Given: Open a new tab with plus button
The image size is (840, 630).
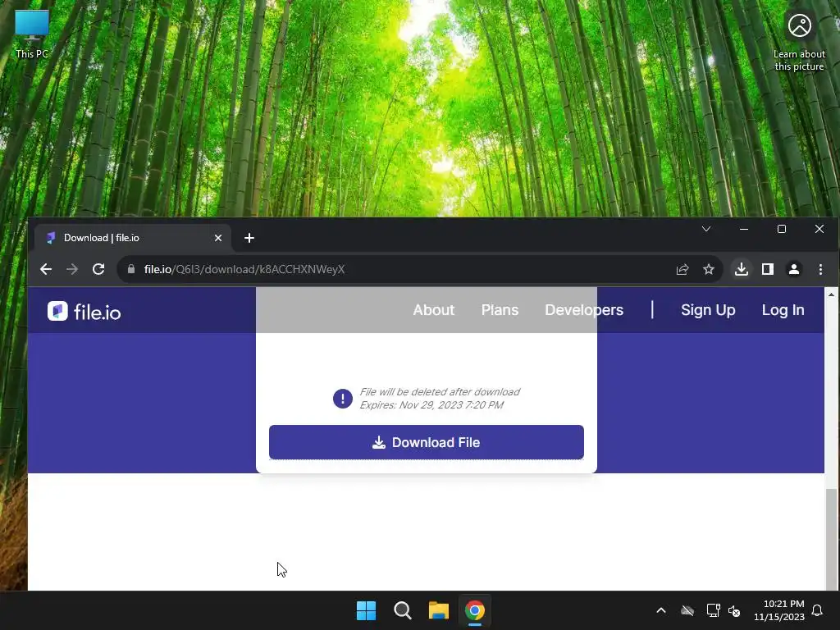Looking at the screenshot, I should 249,238.
